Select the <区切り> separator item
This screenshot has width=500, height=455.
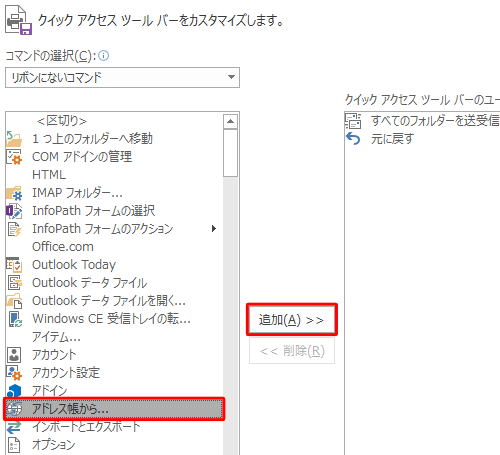click(114, 121)
